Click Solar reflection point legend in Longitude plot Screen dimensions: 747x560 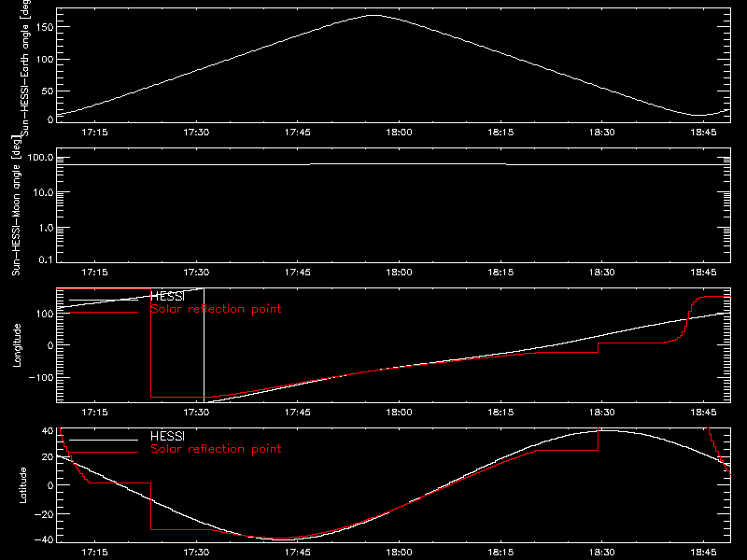(x=216, y=309)
